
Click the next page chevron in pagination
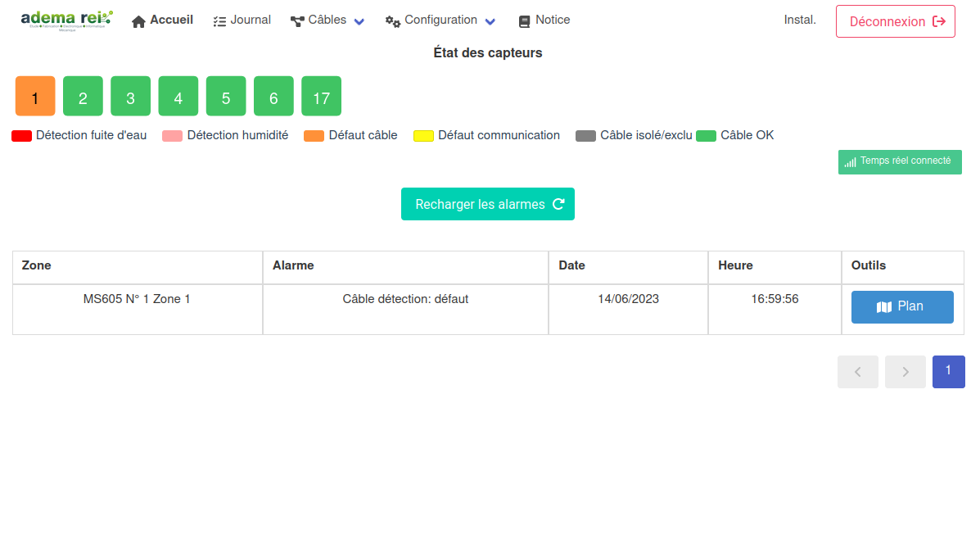[x=905, y=371]
